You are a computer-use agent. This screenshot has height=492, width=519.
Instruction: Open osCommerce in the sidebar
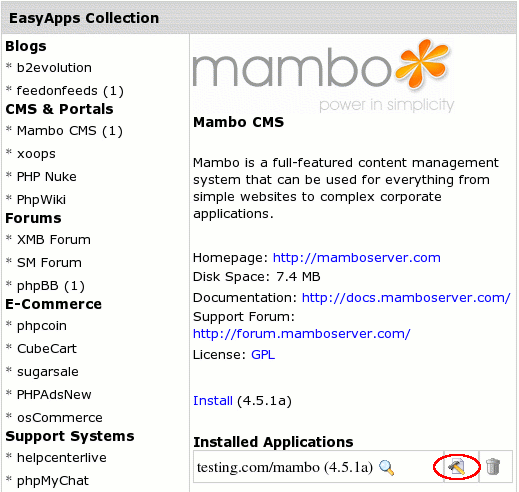tap(60, 418)
